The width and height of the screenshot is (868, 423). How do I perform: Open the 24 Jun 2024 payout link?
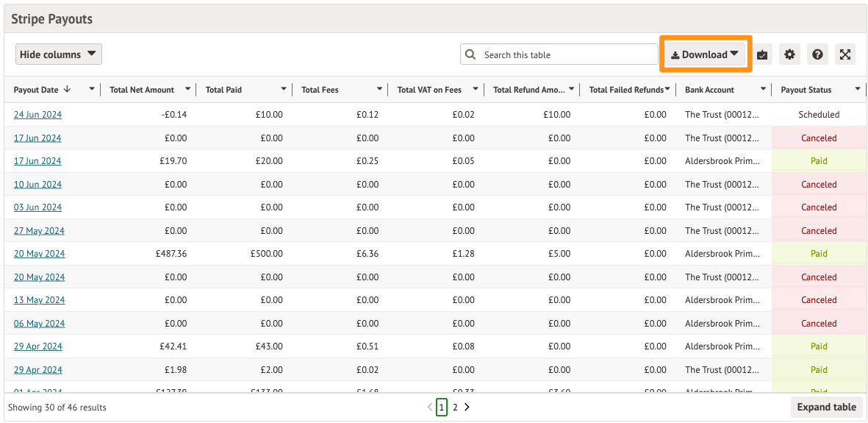pyautogui.click(x=37, y=115)
